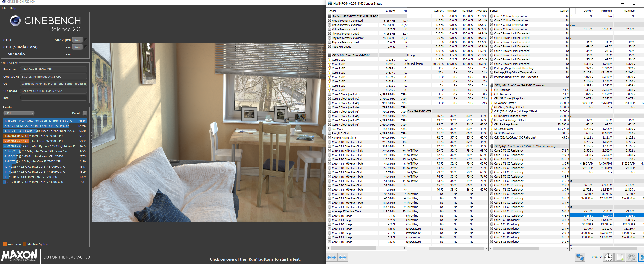
Task: Click the Average column header in HWiNFO
Action: point(482,11)
